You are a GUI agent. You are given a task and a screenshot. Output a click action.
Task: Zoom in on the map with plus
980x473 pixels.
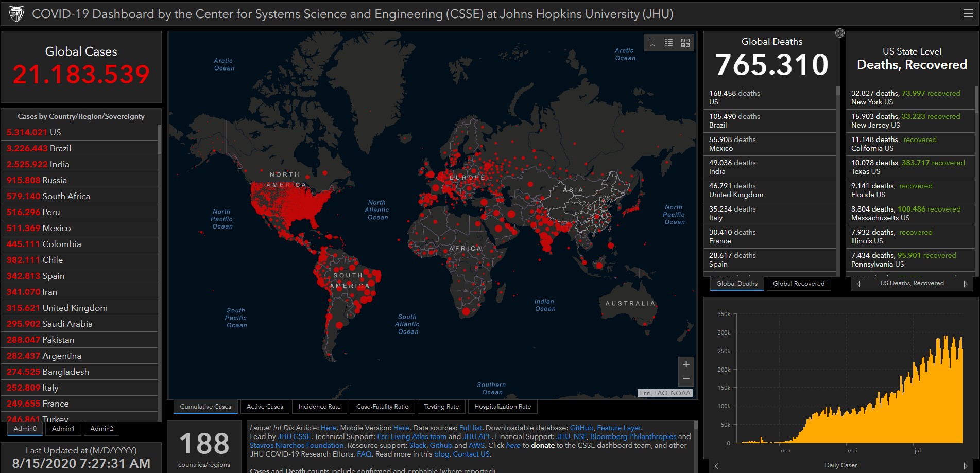click(686, 364)
